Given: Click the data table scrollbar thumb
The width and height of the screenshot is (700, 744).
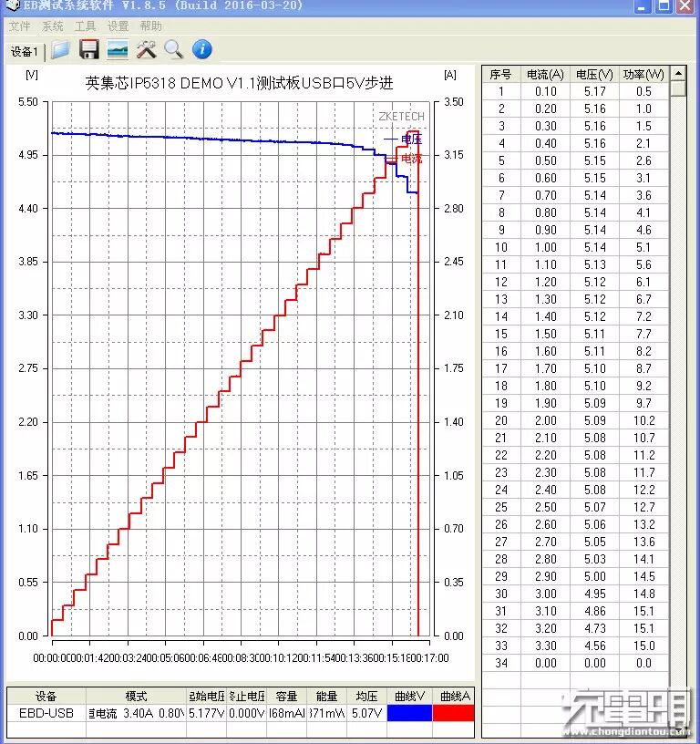Looking at the screenshot, I should (x=679, y=88).
